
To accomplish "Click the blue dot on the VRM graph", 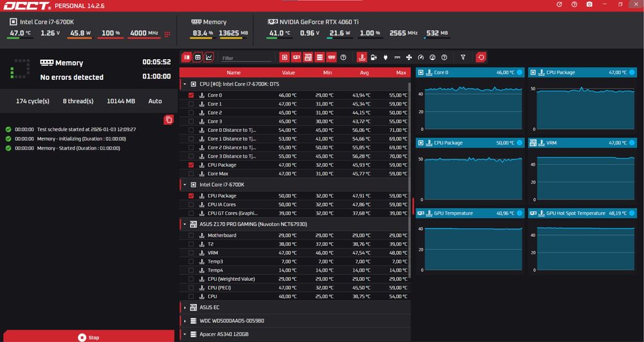I will (632, 143).
